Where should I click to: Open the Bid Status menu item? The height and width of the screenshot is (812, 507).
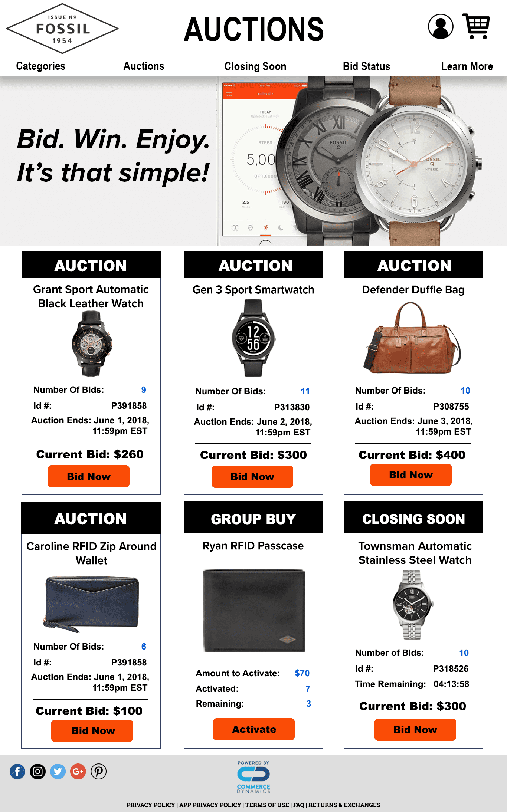366,66
